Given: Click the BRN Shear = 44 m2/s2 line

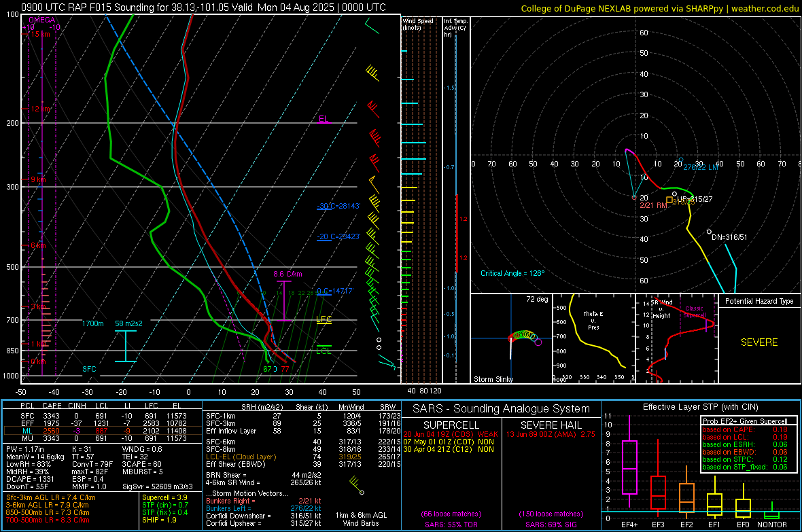Looking at the screenshot, I should coord(264,475).
